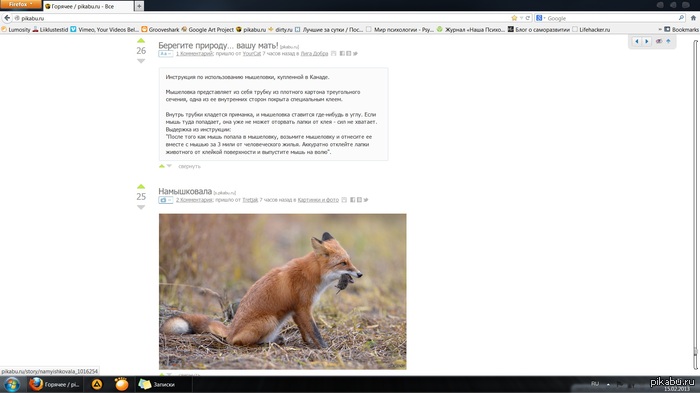Open the Bookmarks menu button
Viewport: 700px width, 393px height.
pyautogui.click(x=681, y=29)
